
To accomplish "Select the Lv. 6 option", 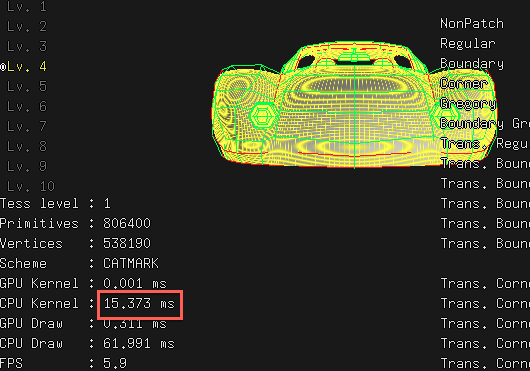I will click(26, 106).
